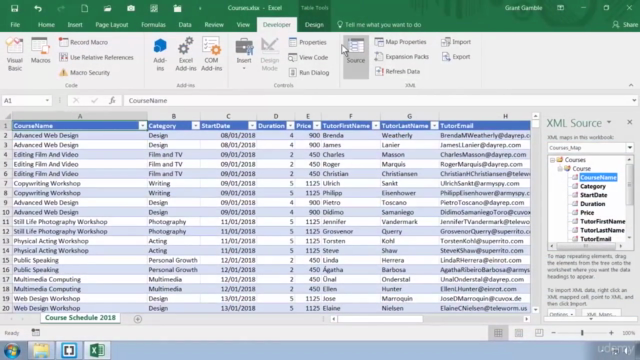The height and width of the screenshot is (360, 640).
Task: Switch to the Data tab
Action: 185,24
